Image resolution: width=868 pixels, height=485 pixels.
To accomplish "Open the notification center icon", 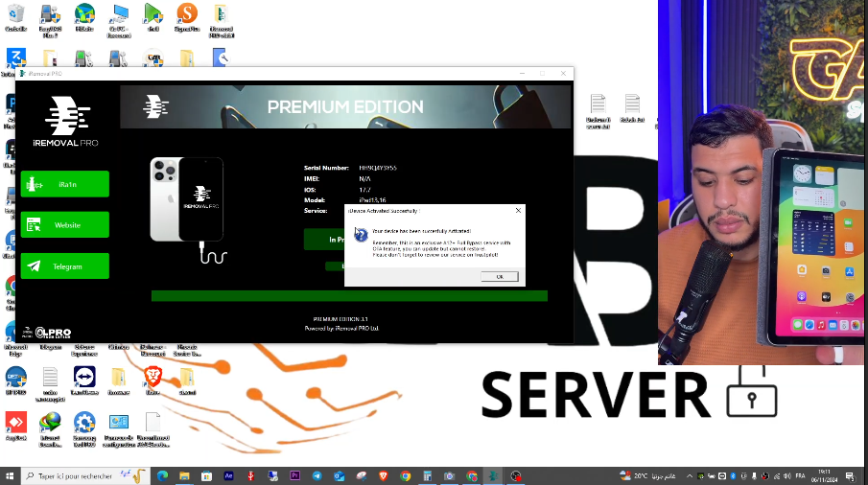I will [x=851, y=475].
